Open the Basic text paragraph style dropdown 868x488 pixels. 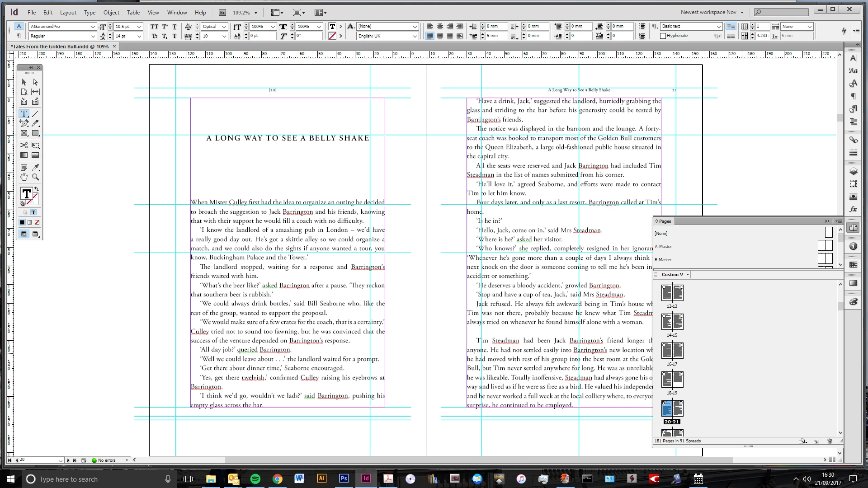click(x=718, y=27)
